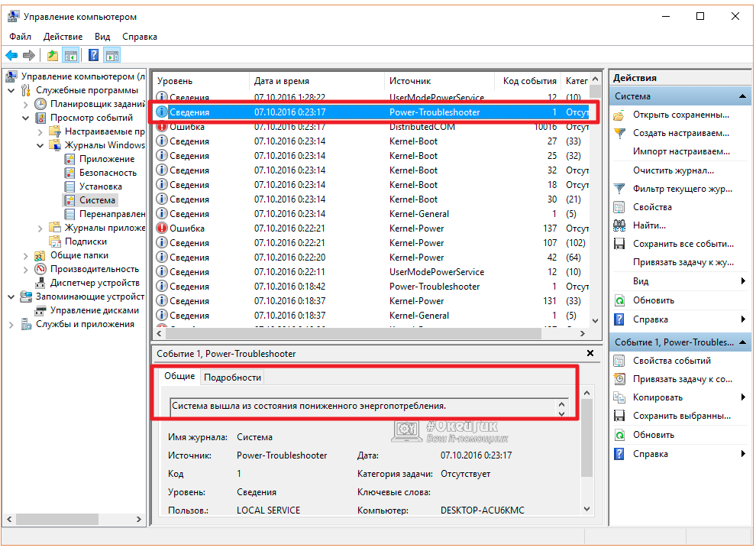The width and height of the screenshot is (756, 551).
Task: Sort by the Источник column header
Action: click(x=410, y=81)
